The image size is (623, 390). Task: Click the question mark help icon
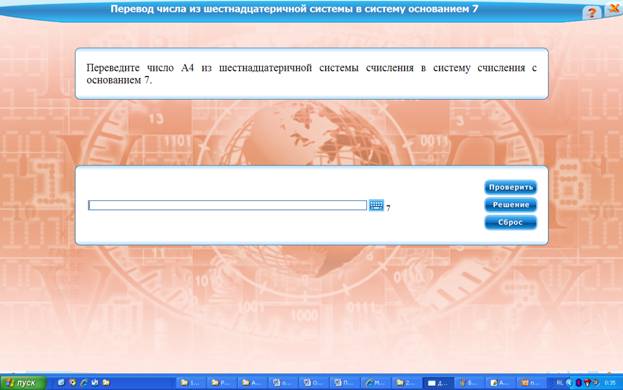click(591, 13)
